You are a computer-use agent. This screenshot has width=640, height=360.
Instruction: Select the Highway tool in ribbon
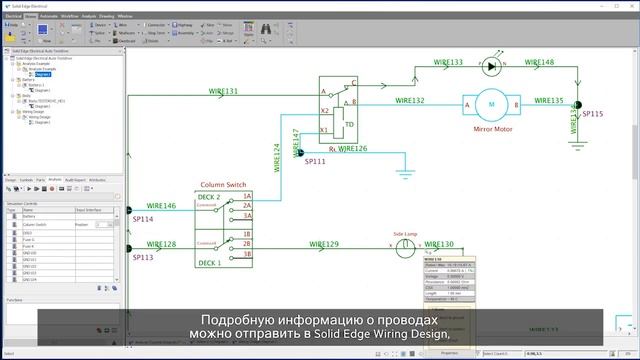click(x=182, y=25)
